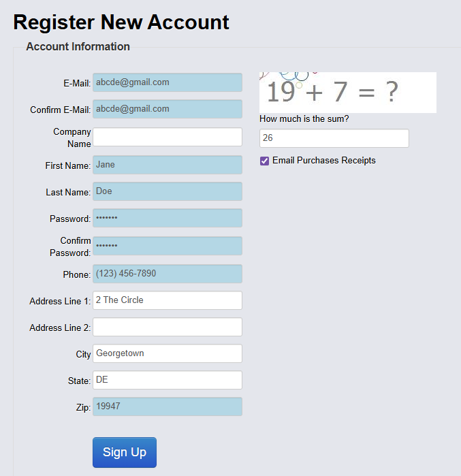The image size is (461, 476).
Task: Click the Last Name field
Action: click(168, 191)
